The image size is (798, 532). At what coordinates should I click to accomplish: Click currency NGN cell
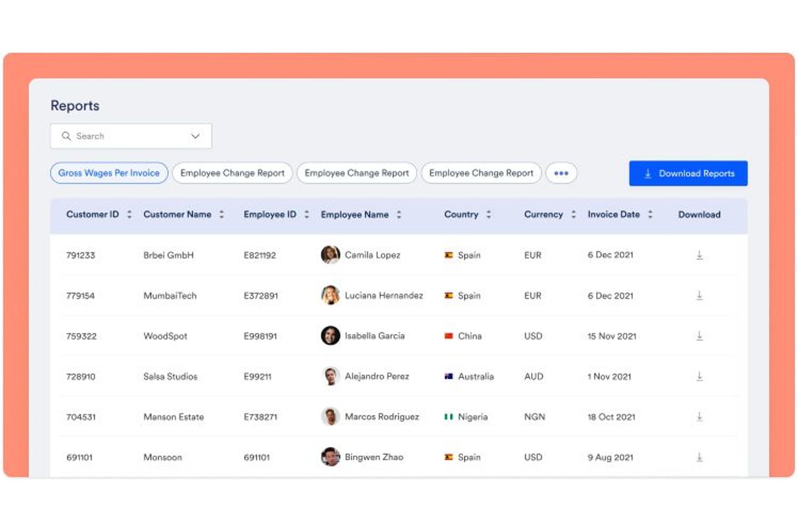click(534, 417)
